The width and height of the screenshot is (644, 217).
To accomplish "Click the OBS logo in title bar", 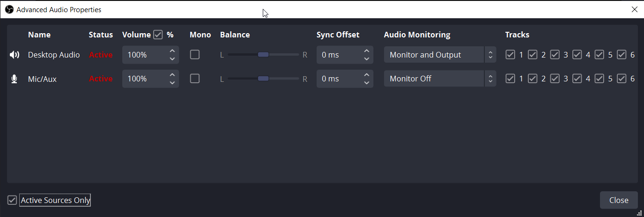I will [x=9, y=9].
